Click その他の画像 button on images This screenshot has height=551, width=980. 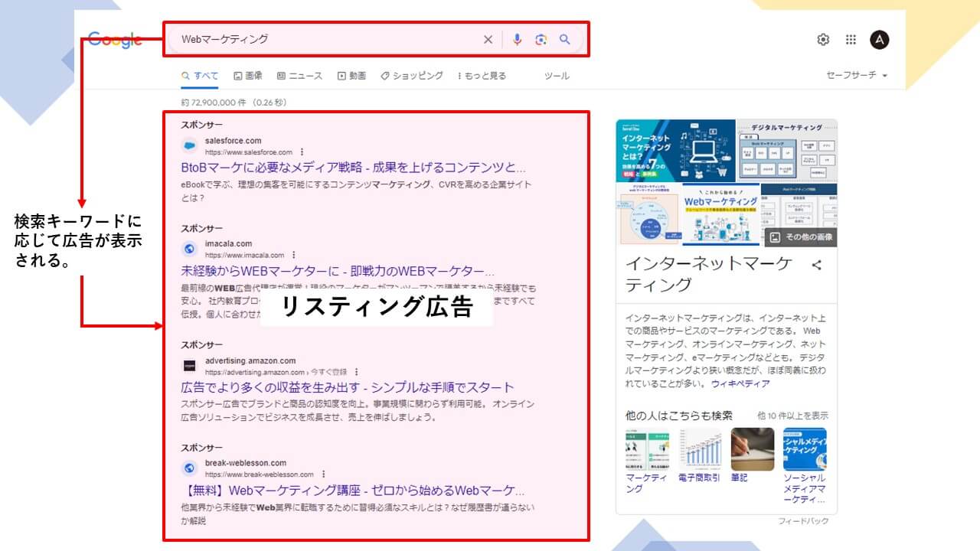(800, 237)
